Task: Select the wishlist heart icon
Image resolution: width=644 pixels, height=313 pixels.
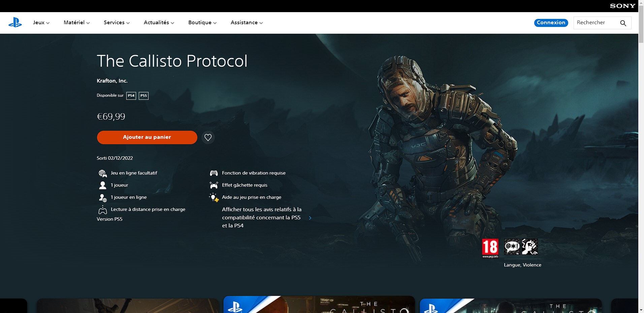Action: (208, 137)
